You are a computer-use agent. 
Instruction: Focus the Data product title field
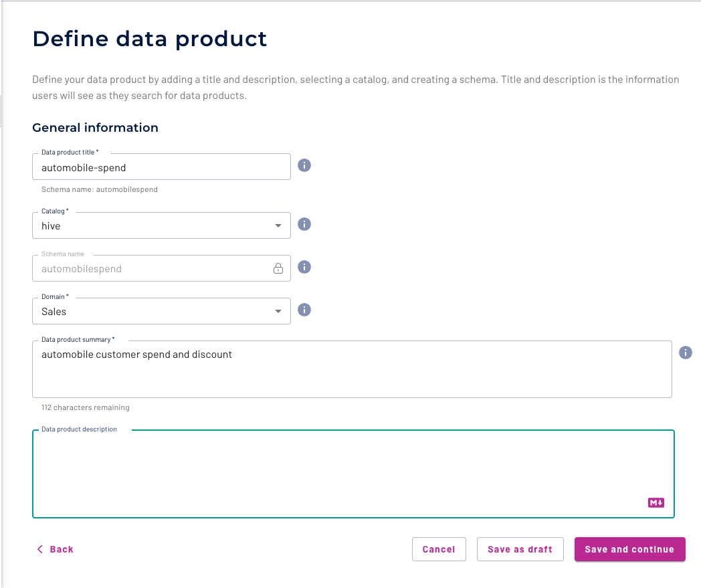pos(161,167)
